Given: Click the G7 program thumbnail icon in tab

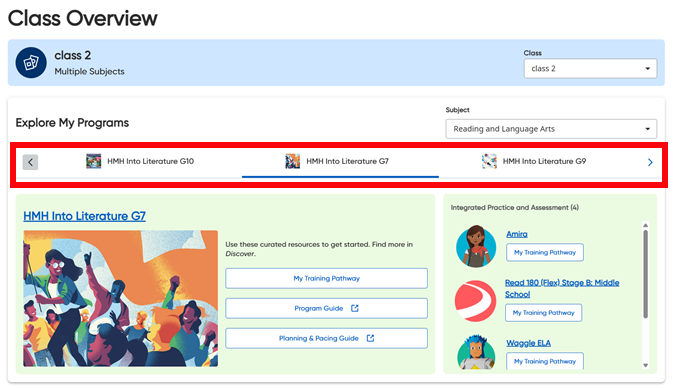Looking at the screenshot, I should (x=293, y=161).
